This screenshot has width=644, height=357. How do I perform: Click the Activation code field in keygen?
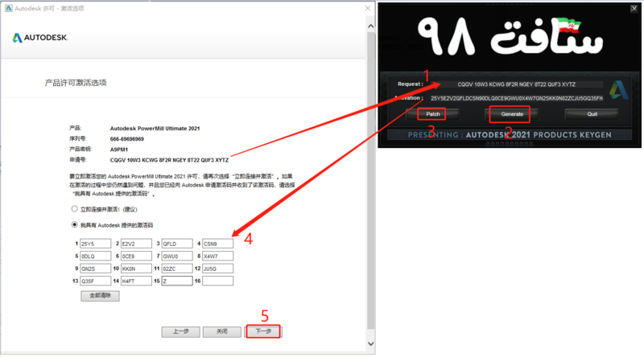tap(516, 98)
